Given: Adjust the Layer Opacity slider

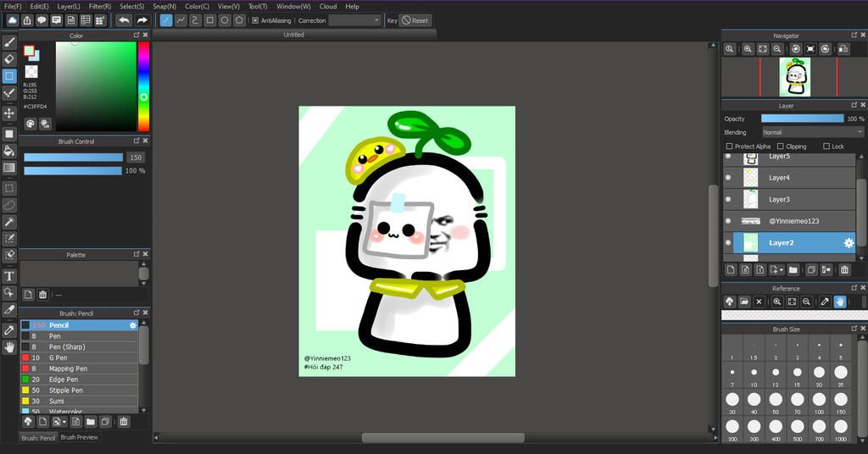Looking at the screenshot, I should (802, 119).
